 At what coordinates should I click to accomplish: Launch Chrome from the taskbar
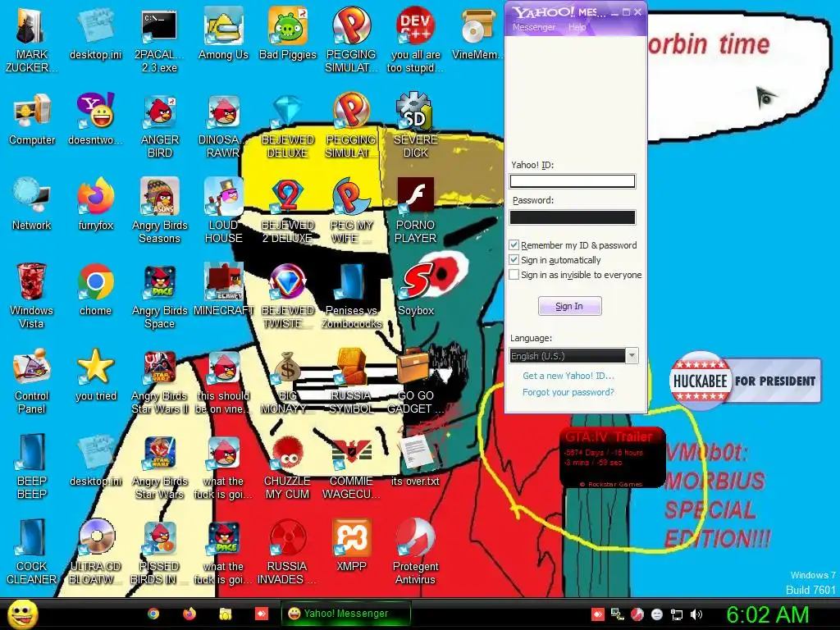(x=153, y=614)
